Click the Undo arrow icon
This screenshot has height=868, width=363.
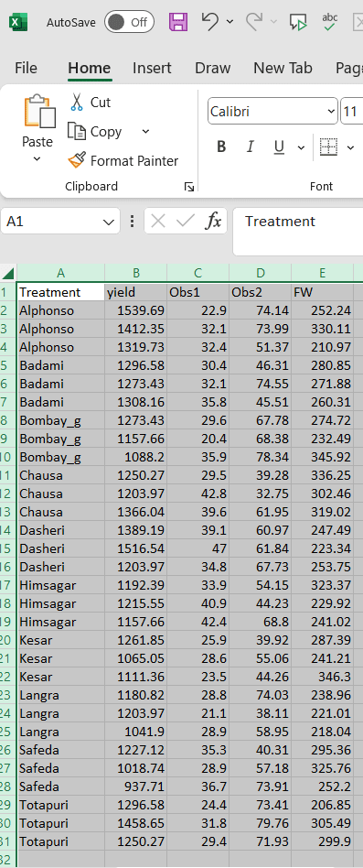tap(209, 22)
